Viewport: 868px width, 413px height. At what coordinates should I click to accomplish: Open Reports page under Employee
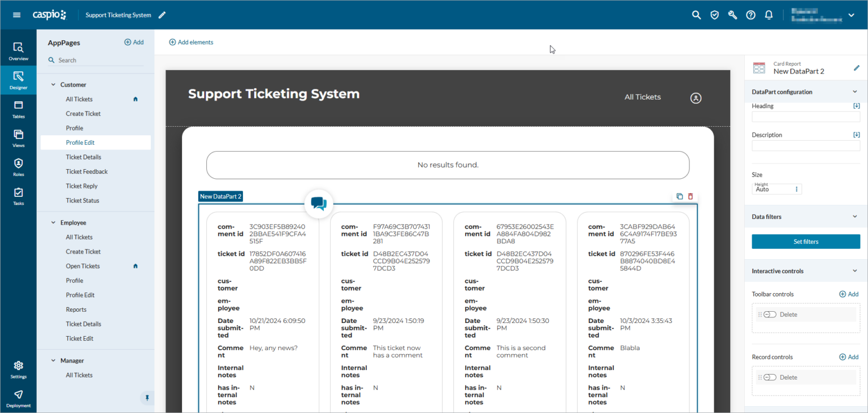tap(76, 309)
